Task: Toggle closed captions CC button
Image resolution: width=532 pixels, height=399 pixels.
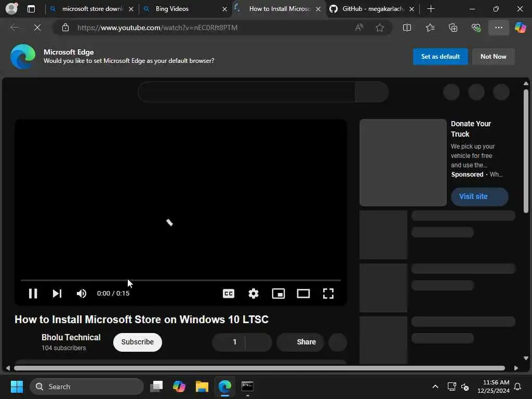Action: click(x=229, y=294)
